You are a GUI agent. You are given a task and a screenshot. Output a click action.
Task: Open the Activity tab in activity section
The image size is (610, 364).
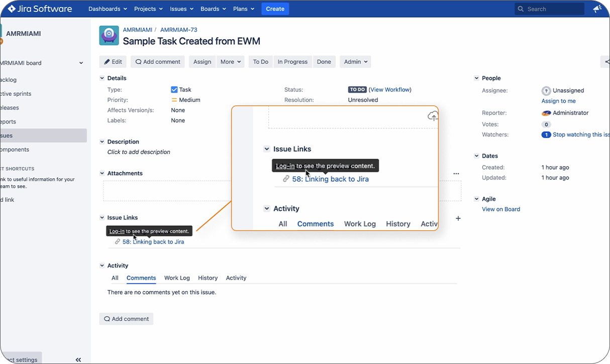236,278
